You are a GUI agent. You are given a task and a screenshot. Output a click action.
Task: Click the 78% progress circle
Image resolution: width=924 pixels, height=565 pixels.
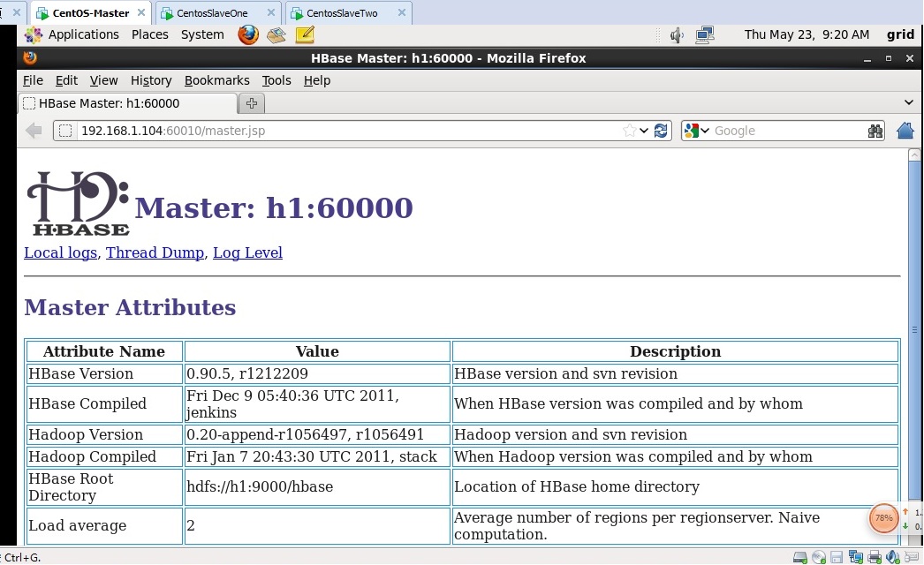click(x=883, y=519)
